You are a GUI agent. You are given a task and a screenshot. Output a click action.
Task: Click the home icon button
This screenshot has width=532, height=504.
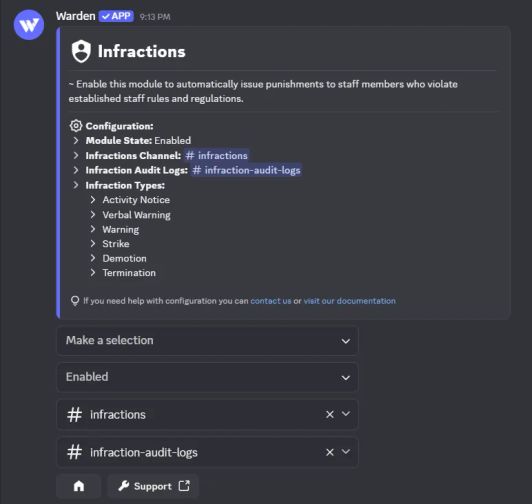(79, 486)
